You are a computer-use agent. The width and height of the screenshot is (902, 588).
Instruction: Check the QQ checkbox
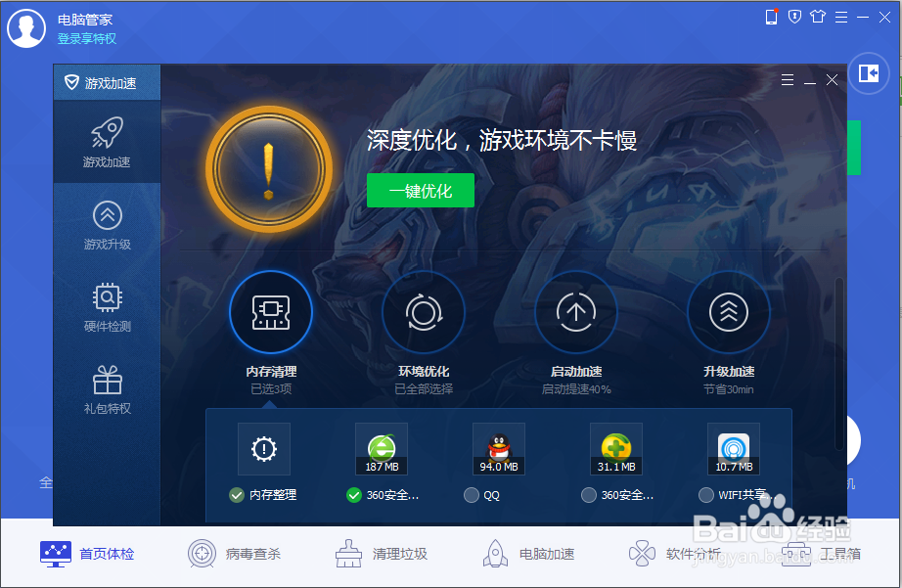coord(472,495)
